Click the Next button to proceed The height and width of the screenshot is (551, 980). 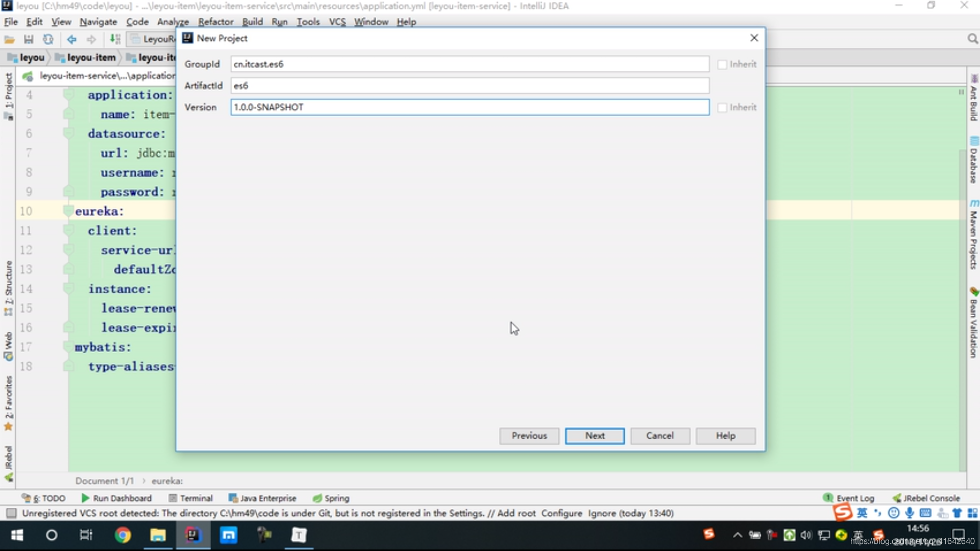[x=594, y=435]
